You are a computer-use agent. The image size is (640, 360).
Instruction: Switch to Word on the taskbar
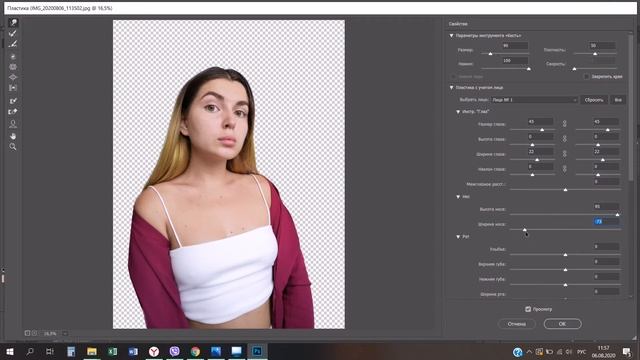(133, 351)
